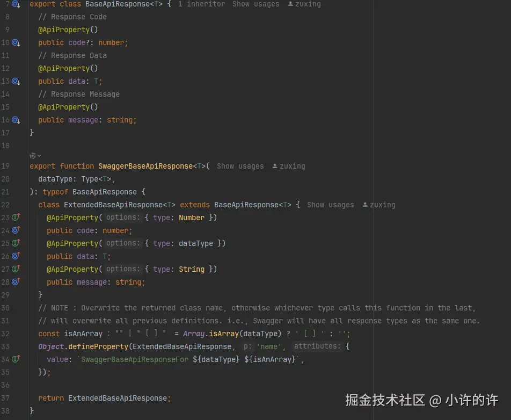This screenshot has height=420, width=511.
Task: Click 'Array' in isArray call
Action: tap(194, 334)
